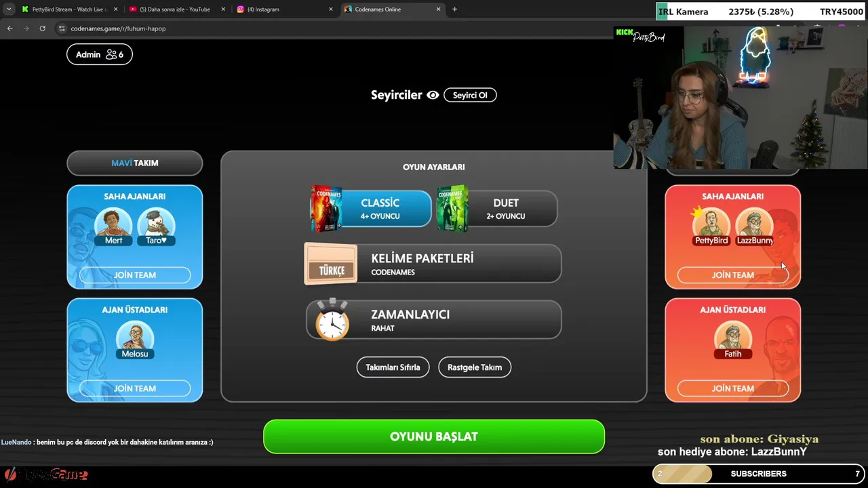Click the SUBSCRIBERS progress bar
The image size is (868, 488).
pyautogui.click(x=759, y=474)
